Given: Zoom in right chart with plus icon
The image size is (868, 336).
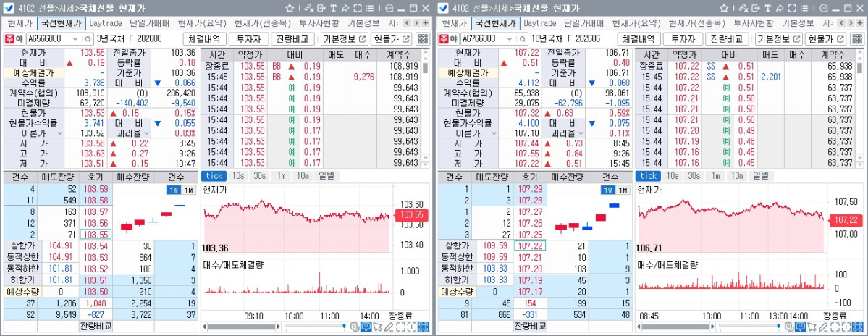Looking at the screenshot, I should point(846,327).
